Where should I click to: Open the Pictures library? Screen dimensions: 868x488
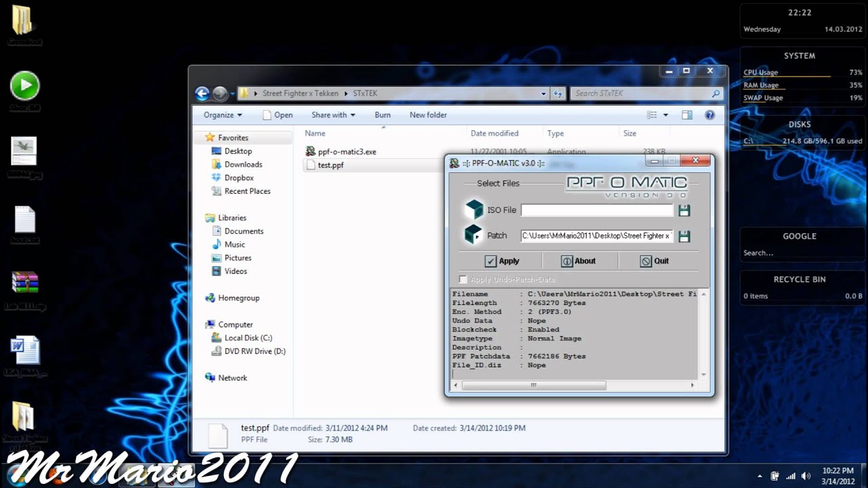pyautogui.click(x=238, y=258)
